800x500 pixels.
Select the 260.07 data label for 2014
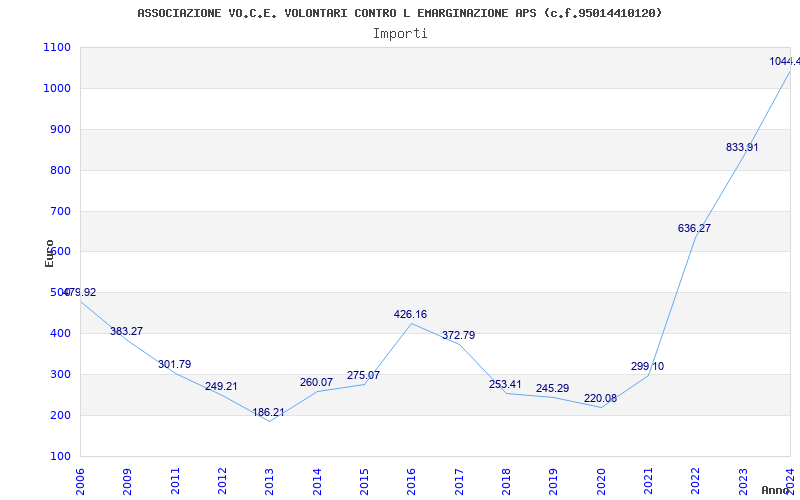tap(316, 382)
